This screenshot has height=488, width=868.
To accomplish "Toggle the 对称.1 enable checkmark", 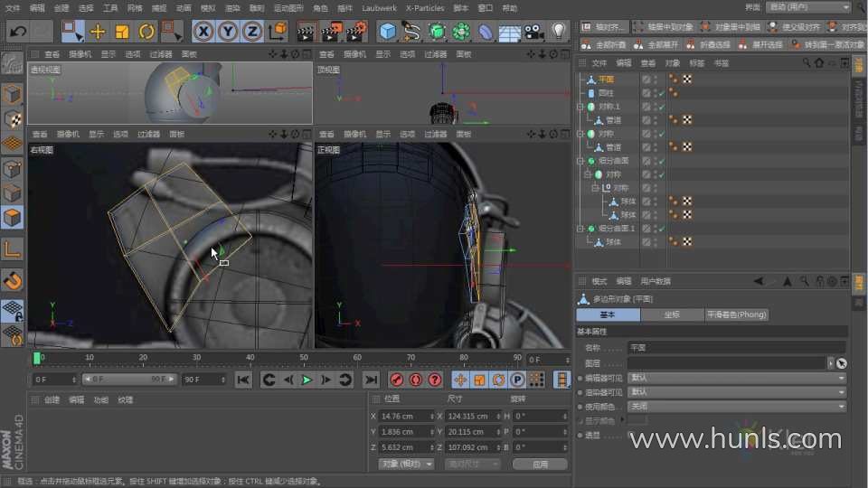I will click(662, 107).
